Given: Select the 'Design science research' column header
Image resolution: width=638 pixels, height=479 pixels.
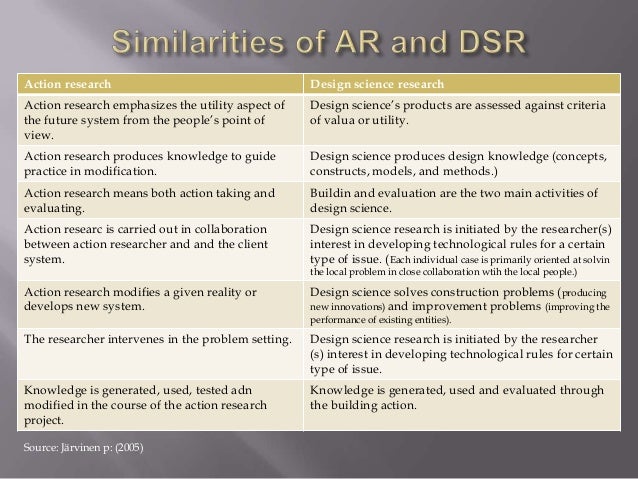Looking at the screenshot, I should tap(462, 84).
